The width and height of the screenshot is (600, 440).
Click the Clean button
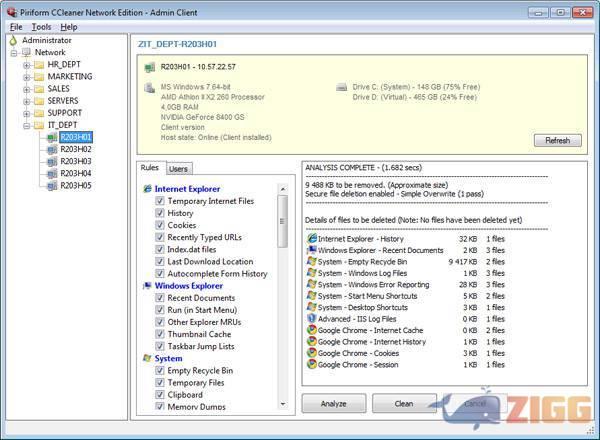(x=404, y=404)
